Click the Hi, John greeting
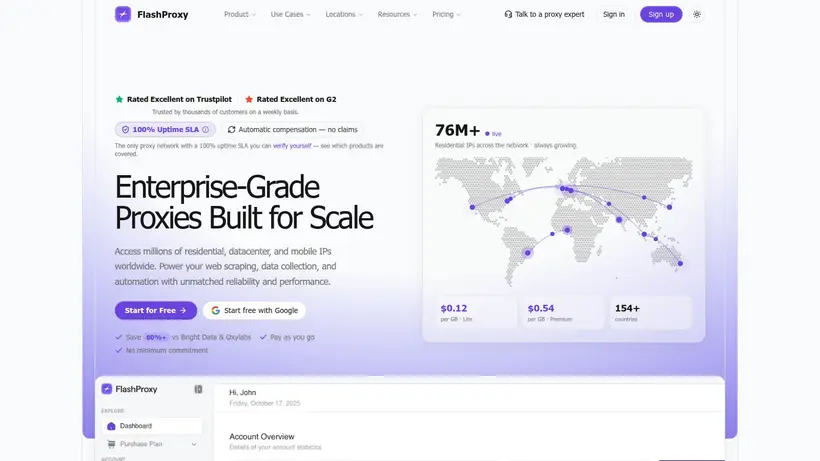 [243, 393]
